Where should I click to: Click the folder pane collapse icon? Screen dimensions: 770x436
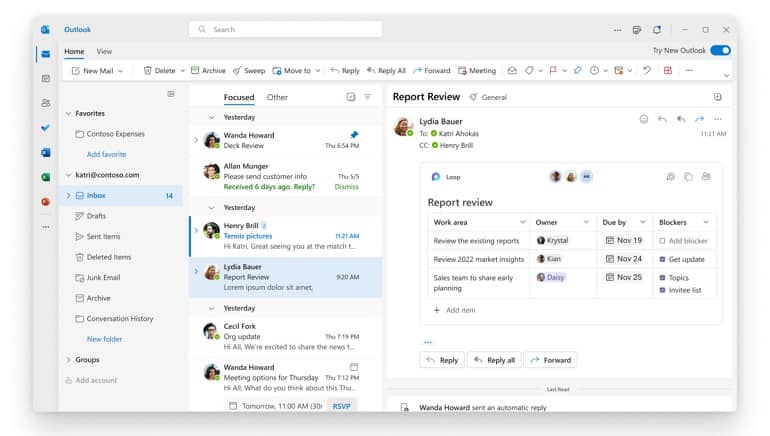pyautogui.click(x=171, y=94)
